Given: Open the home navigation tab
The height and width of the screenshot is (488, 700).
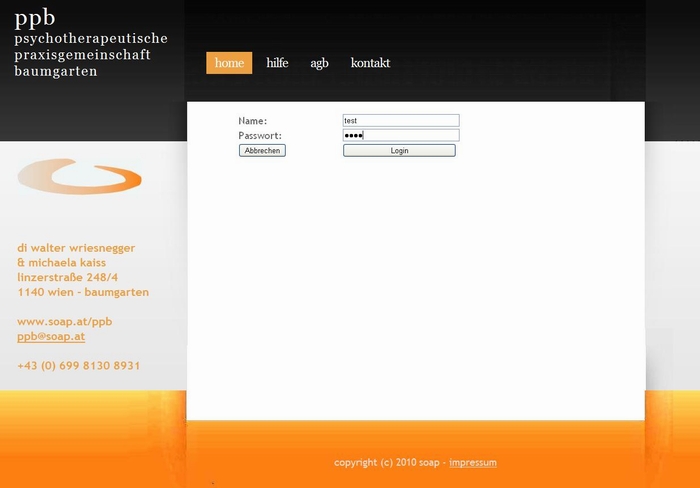Looking at the screenshot, I should (x=229, y=63).
